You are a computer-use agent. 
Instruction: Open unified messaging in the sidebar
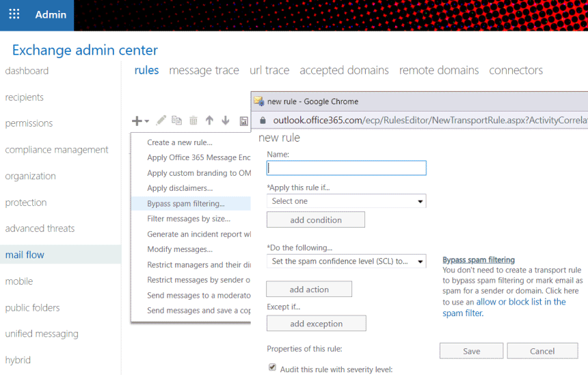42,334
